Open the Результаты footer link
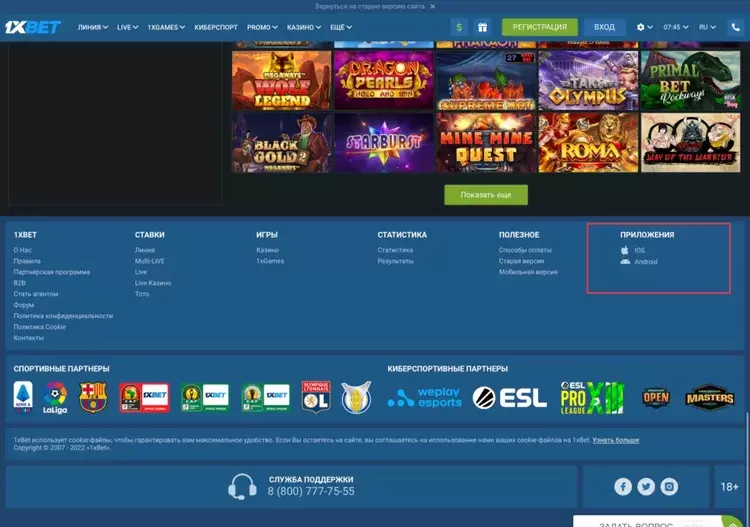 tap(396, 261)
